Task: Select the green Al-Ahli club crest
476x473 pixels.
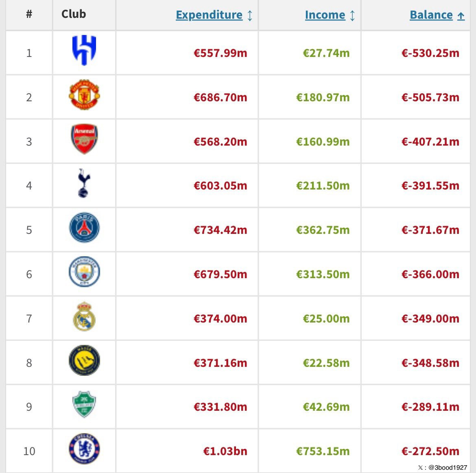Action: click(84, 405)
